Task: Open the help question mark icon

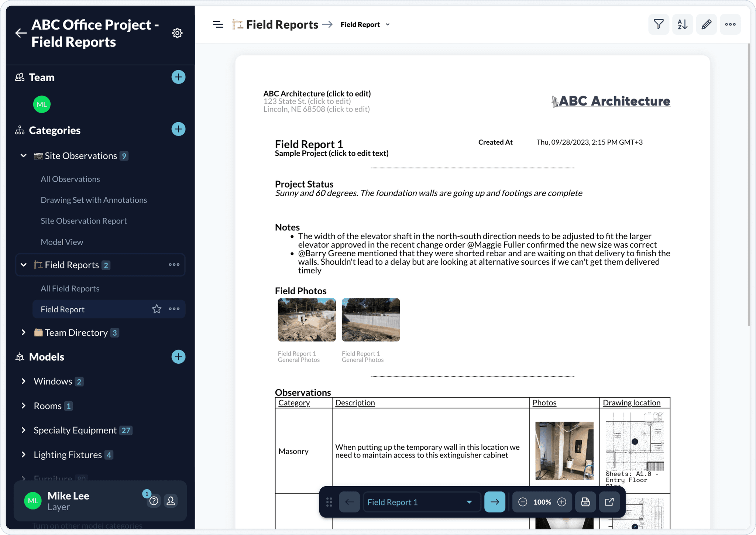Action: tap(154, 501)
